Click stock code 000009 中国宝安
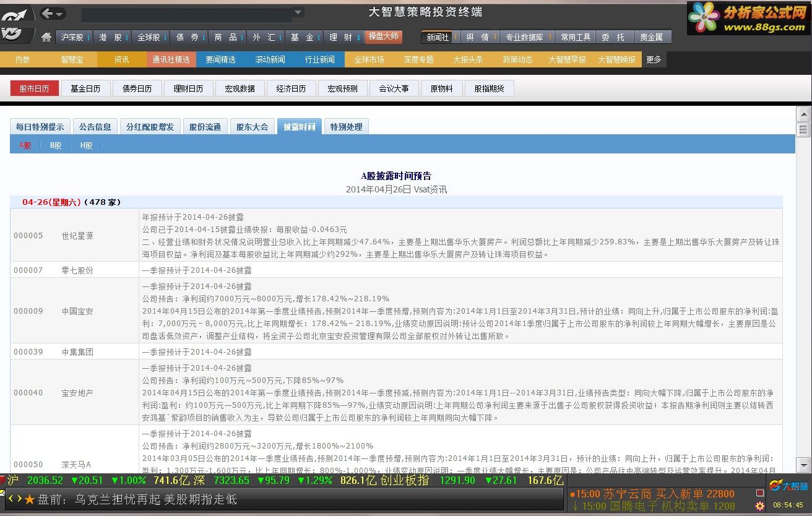Image resolution: width=812 pixels, height=516 pixels. 53,311
